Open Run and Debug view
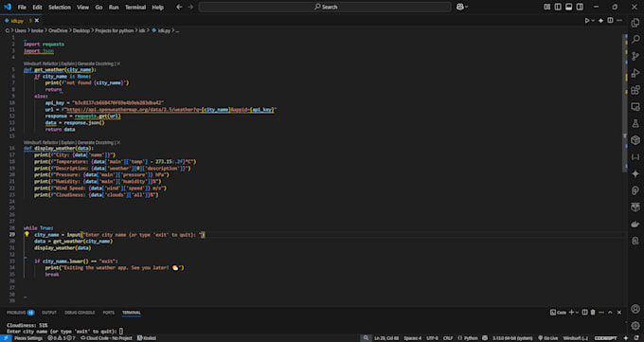This screenshot has width=644, height=342. tap(635, 73)
